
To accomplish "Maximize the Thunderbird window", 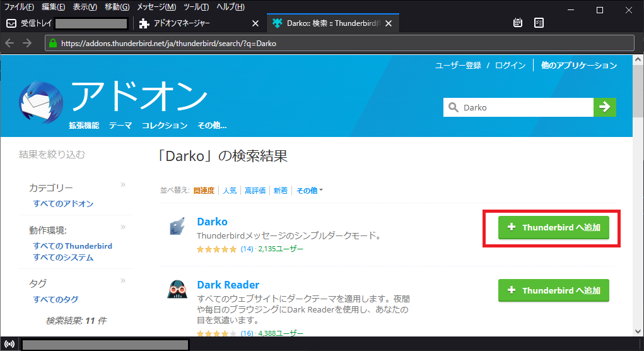I will tap(600, 10).
